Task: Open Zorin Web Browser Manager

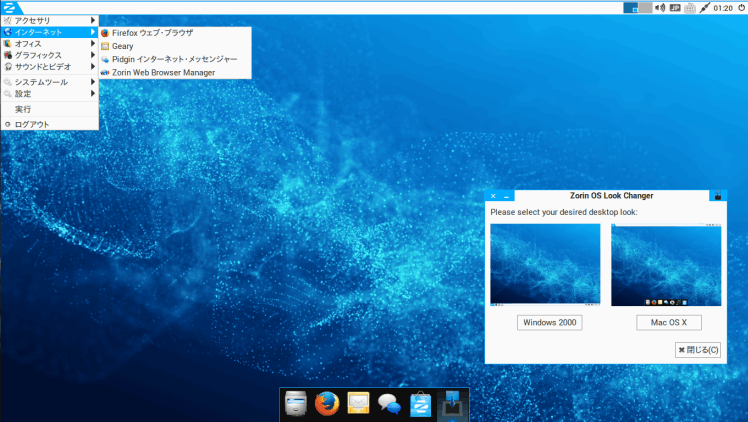Action: coord(175,72)
